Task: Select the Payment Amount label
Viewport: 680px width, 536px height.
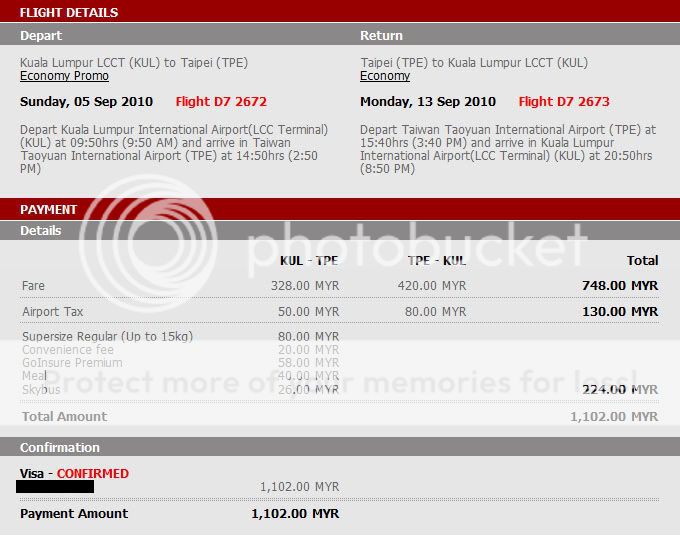Action: [x=74, y=513]
